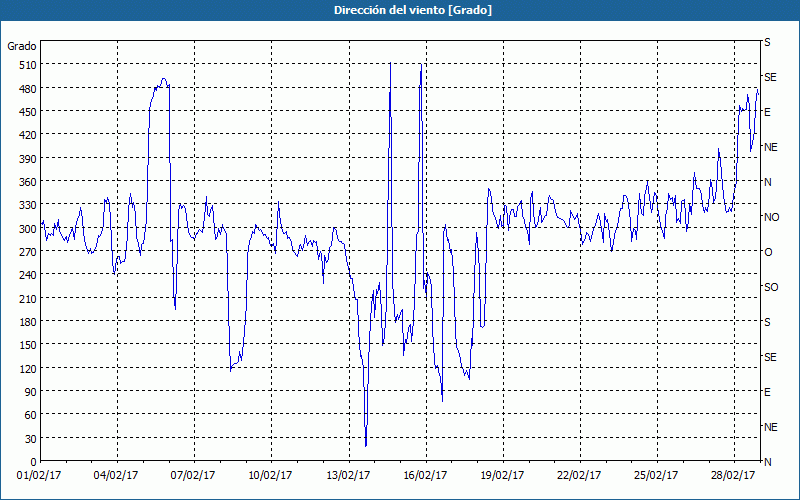
Task: Select the 180 value on the y-axis
Action: tap(27, 322)
